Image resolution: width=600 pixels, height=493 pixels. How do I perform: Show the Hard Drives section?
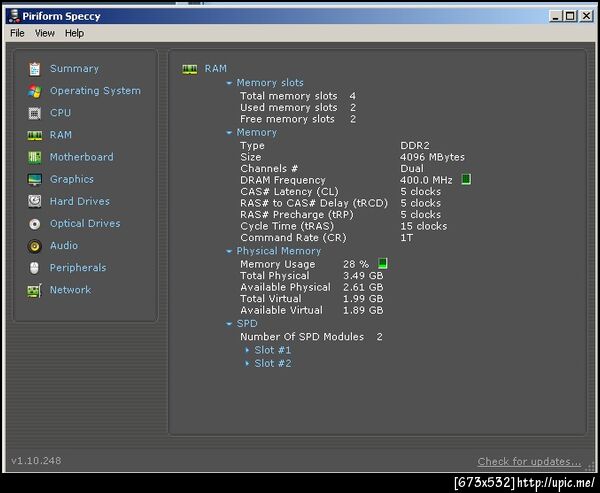click(80, 201)
